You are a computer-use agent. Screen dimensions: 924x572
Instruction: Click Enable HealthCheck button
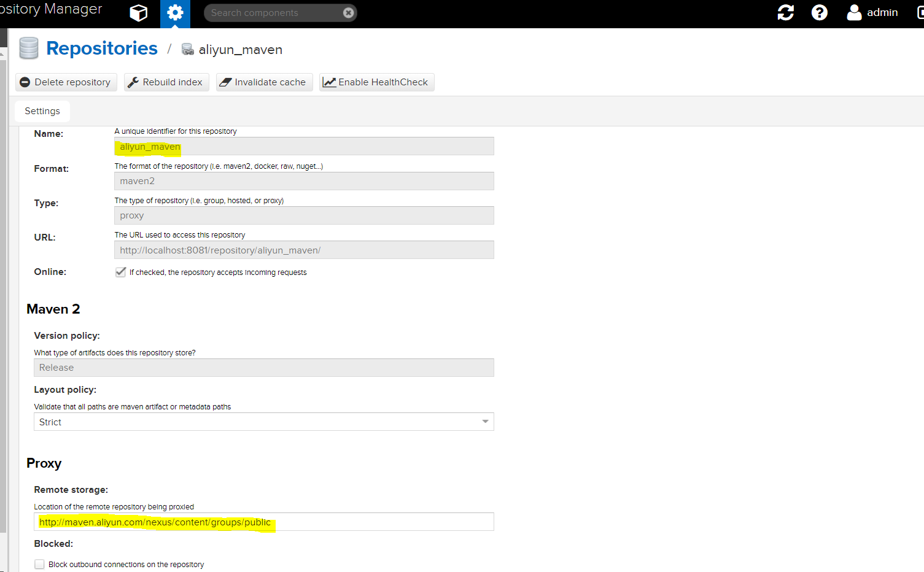click(376, 82)
